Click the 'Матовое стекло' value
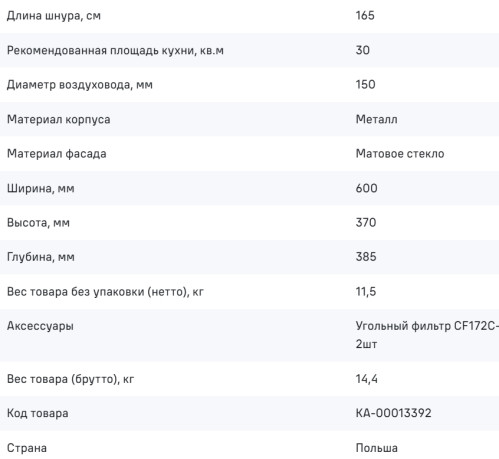This screenshot has width=499, height=459. (400, 153)
